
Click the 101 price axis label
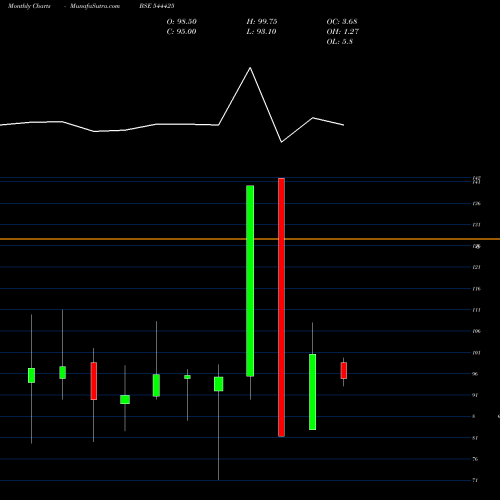(477, 353)
